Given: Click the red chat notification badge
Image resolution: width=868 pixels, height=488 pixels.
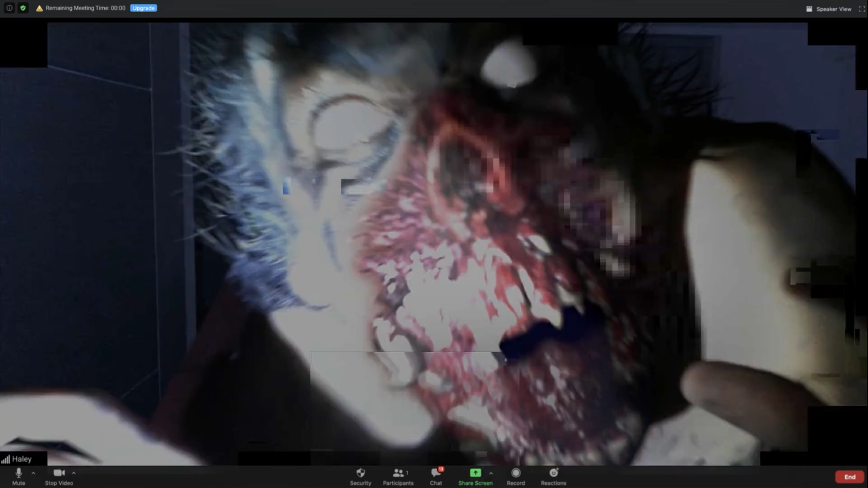Looking at the screenshot, I should click(440, 469).
